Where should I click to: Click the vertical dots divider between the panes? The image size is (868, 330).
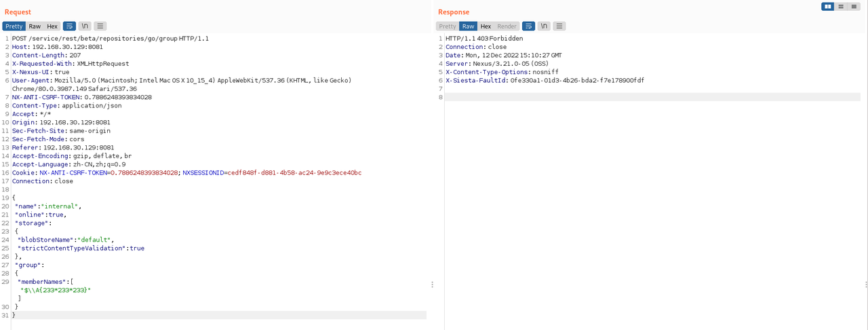[432, 285]
